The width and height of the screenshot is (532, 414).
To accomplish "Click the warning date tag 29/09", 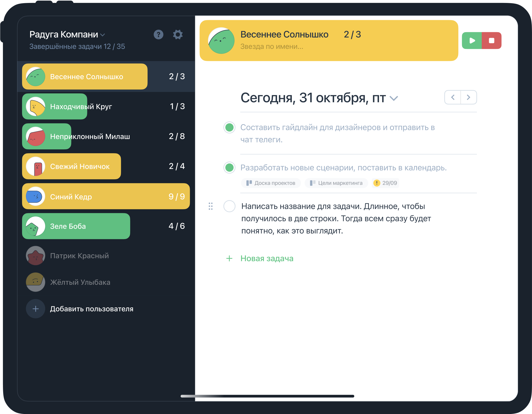I will tap(385, 183).
